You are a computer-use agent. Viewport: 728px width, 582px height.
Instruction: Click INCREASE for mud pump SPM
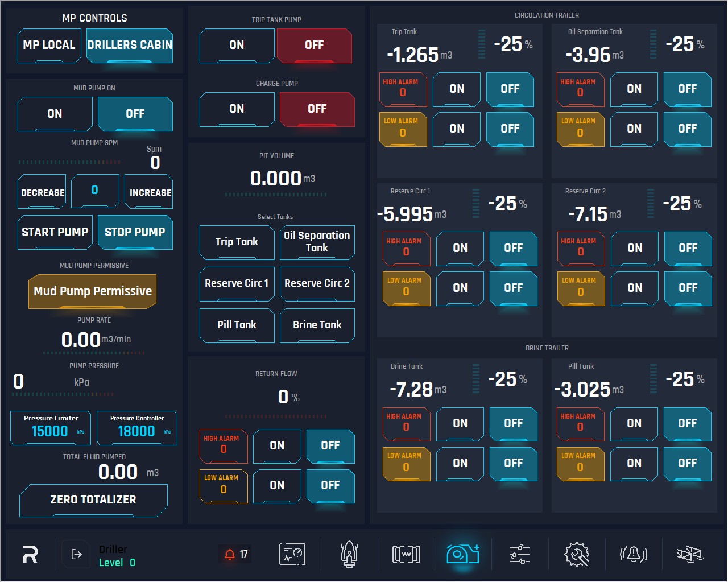tap(150, 192)
